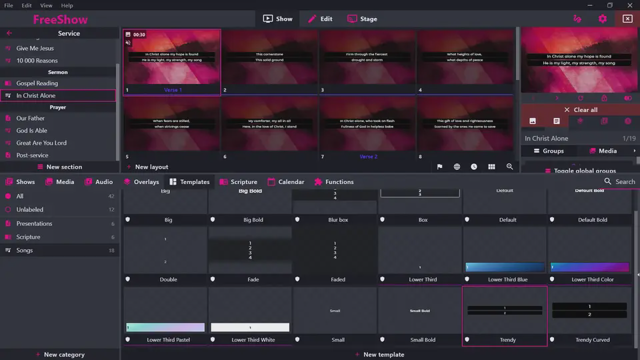Clear background using image icon
This screenshot has width=640, height=360.
click(533, 121)
